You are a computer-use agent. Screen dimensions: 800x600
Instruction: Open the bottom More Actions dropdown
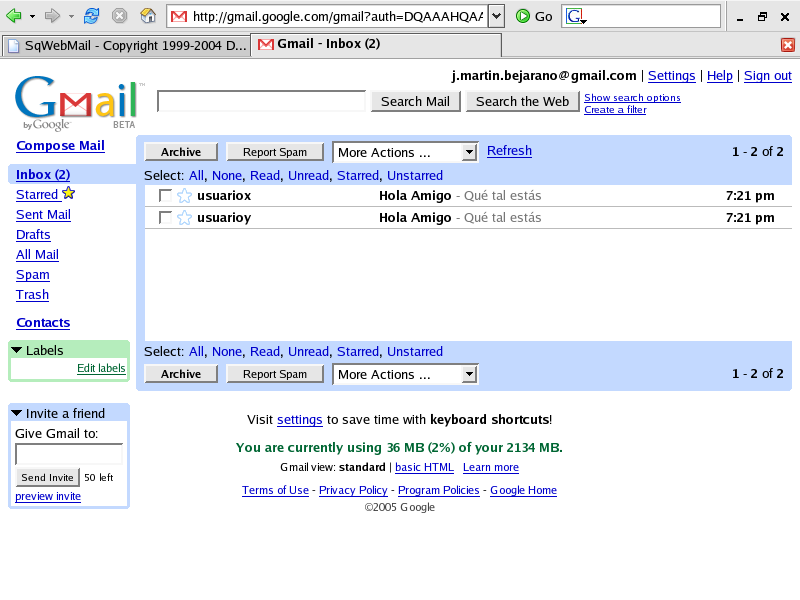click(x=405, y=374)
